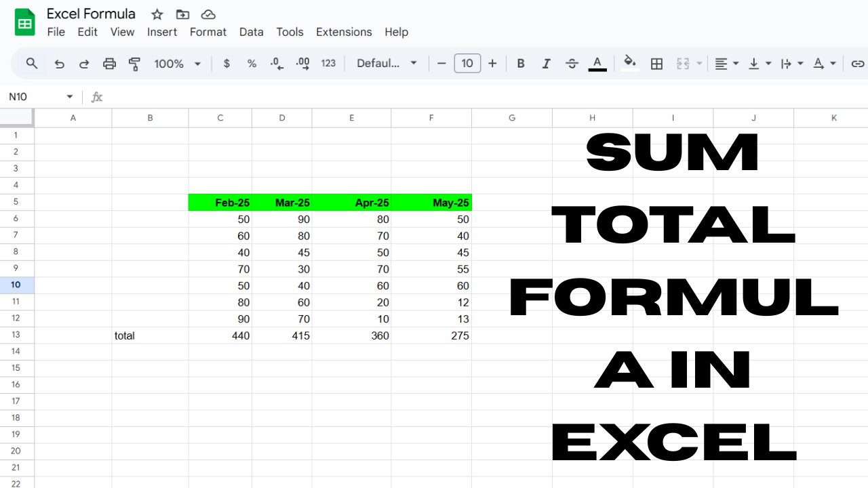Screen dimensions: 868x488
Task: Select the Mar-25 header cell
Action: coord(282,202)
